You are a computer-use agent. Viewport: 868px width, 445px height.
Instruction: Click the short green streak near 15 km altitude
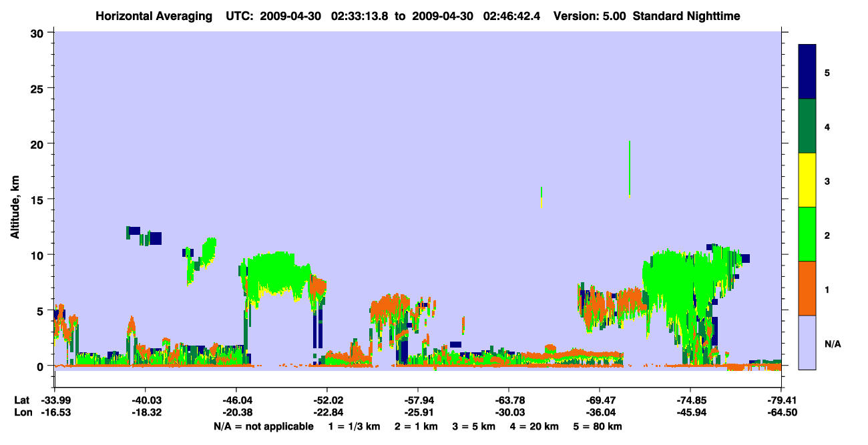point(541,197)
